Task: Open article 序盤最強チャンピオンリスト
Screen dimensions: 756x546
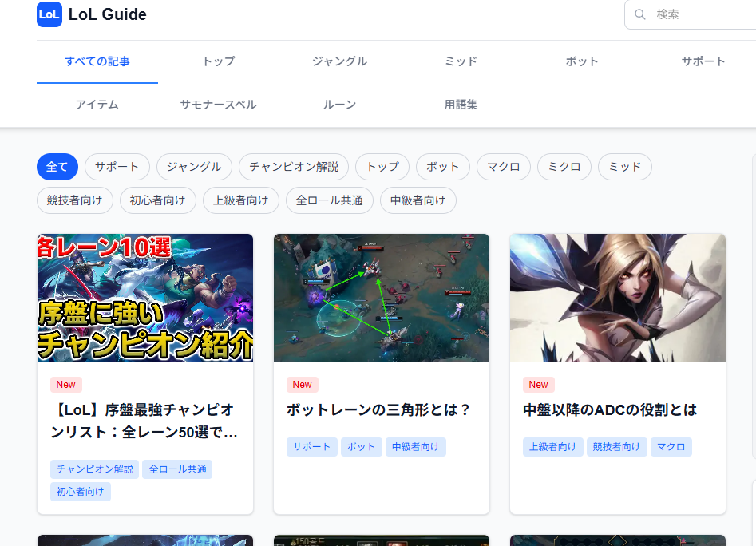Action: coord(144,421)
